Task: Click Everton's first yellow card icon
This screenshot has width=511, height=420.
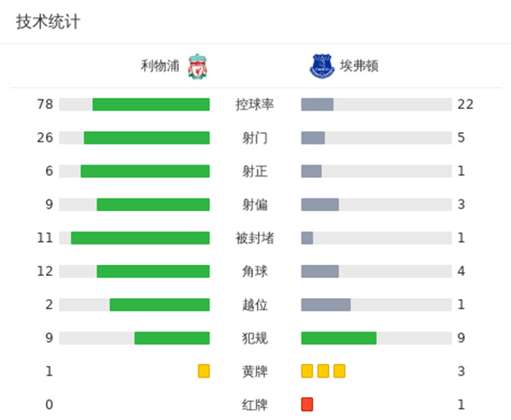Action: 307,371
